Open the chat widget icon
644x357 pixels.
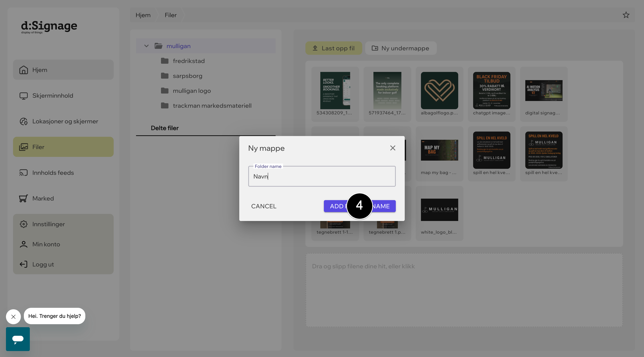click(x=18, y=339)
